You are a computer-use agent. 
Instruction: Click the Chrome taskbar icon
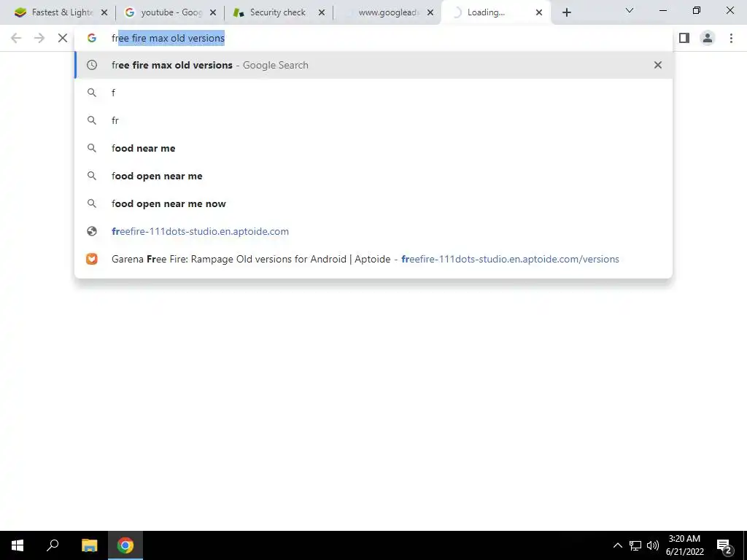pyautogui.click(x=125, y=545)
